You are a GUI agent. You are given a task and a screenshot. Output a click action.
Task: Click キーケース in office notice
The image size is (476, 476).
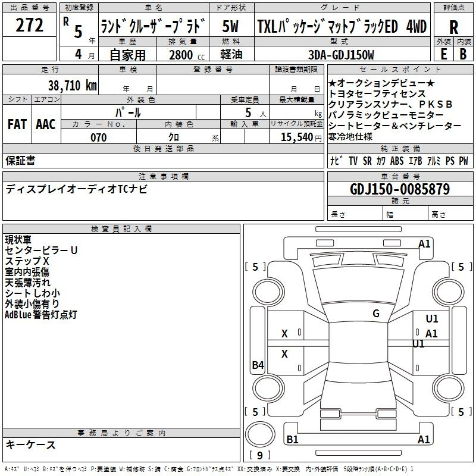(x=30, y=445)
